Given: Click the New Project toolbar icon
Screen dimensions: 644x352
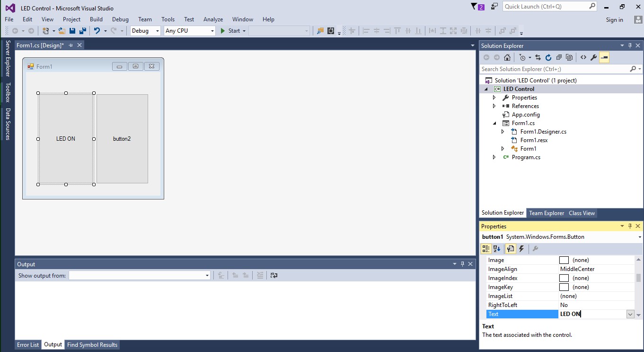Looking at the screenshot, I should pos(46,31).
